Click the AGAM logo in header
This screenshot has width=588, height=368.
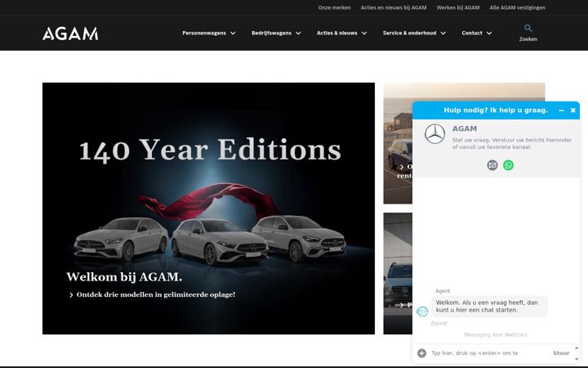tap(70, 34)
